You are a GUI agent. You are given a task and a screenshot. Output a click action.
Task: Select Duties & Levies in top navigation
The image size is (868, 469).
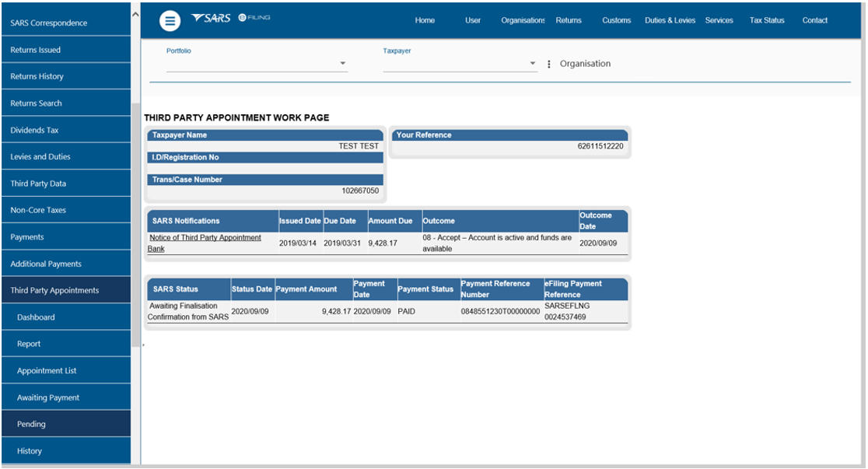[670, 21]
